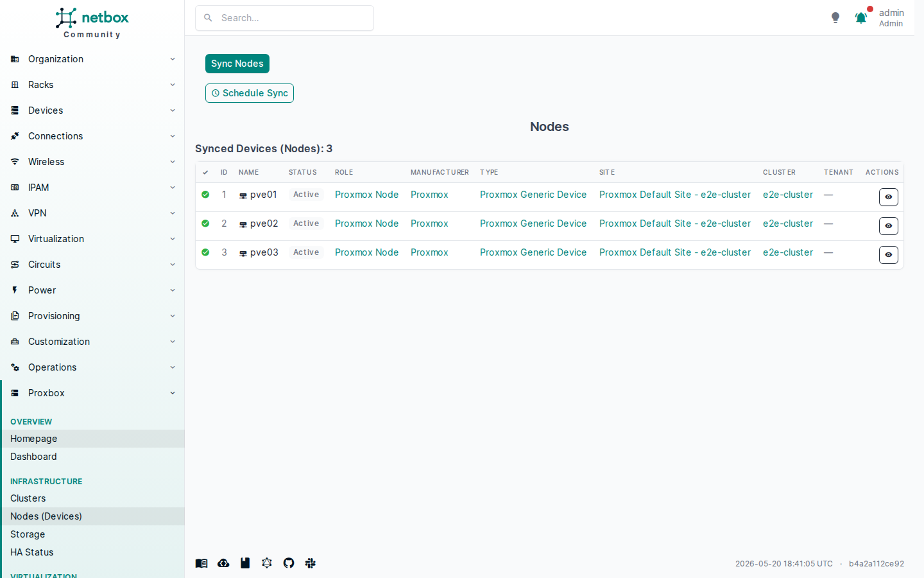Open the documentation book icon in footer
The image size is (924, 578).
[201, 563]
